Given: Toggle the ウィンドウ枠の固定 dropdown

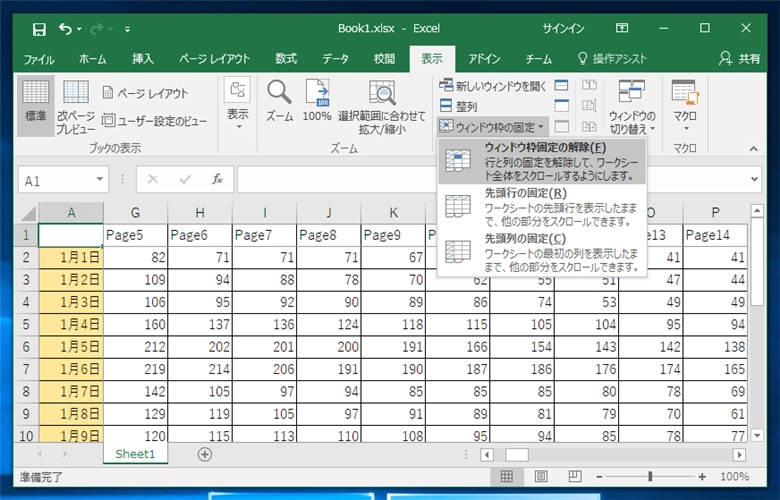Looking at the screenshot, I should click(493, 127).
